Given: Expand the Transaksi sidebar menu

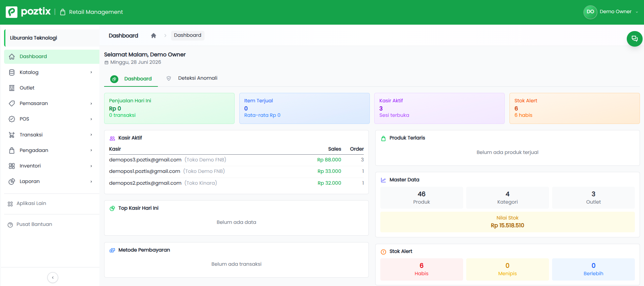Looking at the screenshot, I should [x=52, y=135].
